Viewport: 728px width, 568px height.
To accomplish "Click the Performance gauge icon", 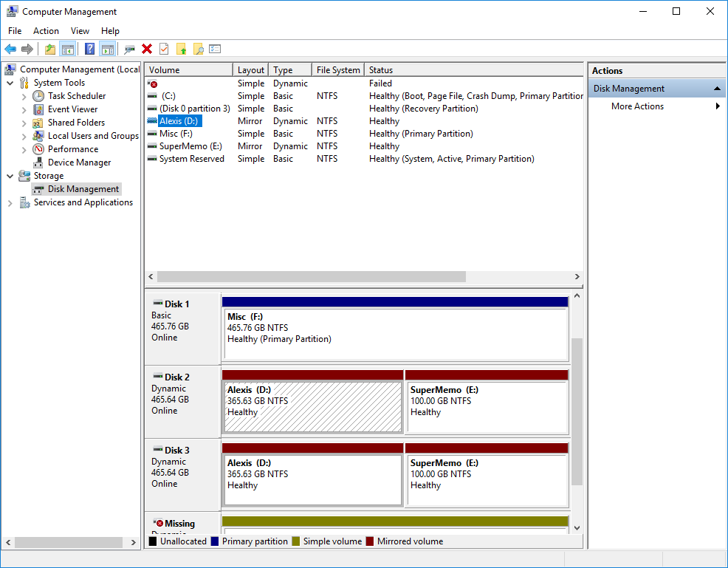I will (x=38, y=149).
